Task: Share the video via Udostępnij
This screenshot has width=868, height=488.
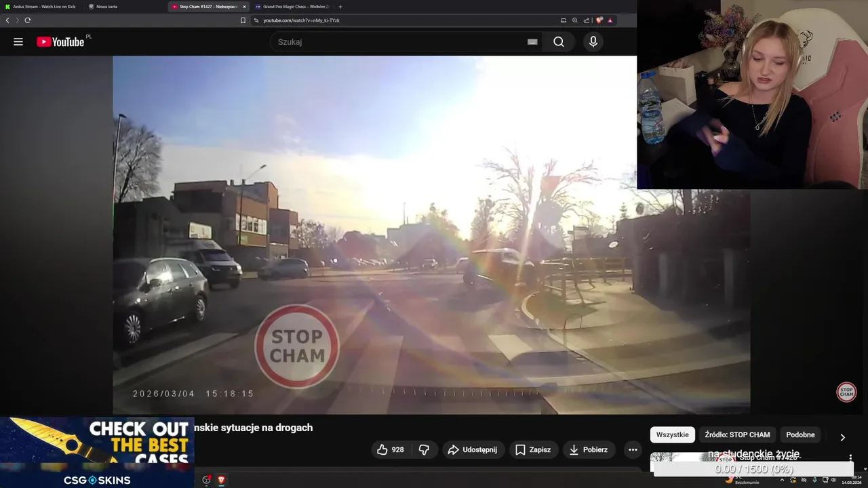Action: 473,449
